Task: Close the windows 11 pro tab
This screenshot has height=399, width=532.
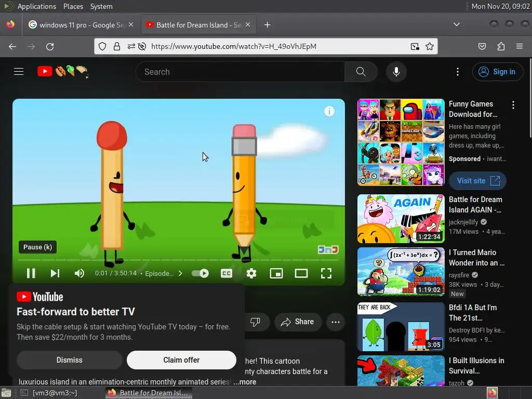Action: point(130,24)
